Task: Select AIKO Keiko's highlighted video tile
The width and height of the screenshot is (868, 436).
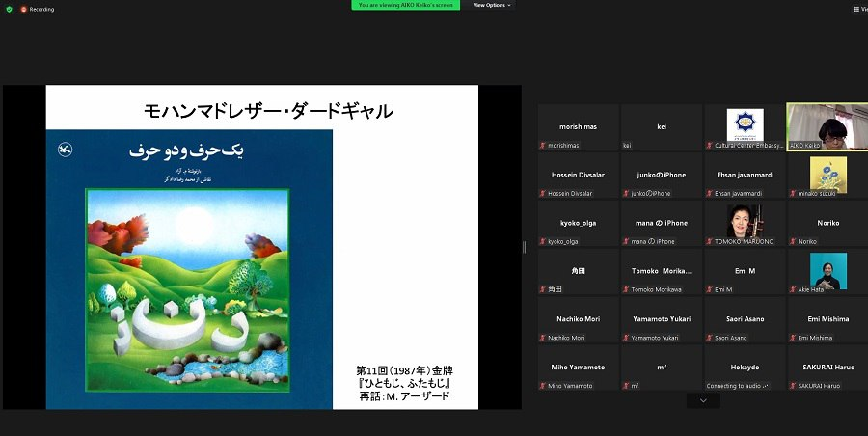Action: click(827, 126)
